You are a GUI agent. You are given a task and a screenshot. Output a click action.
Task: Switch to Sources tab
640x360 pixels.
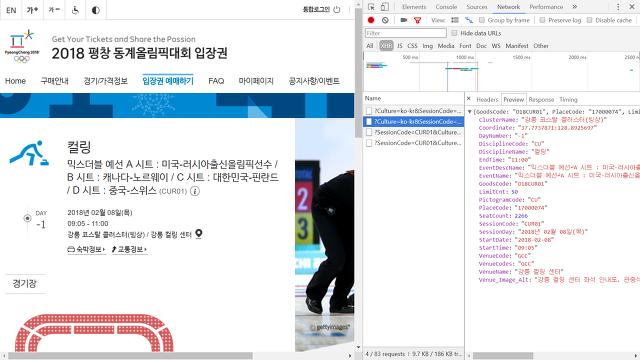click(x=477, y=7)
